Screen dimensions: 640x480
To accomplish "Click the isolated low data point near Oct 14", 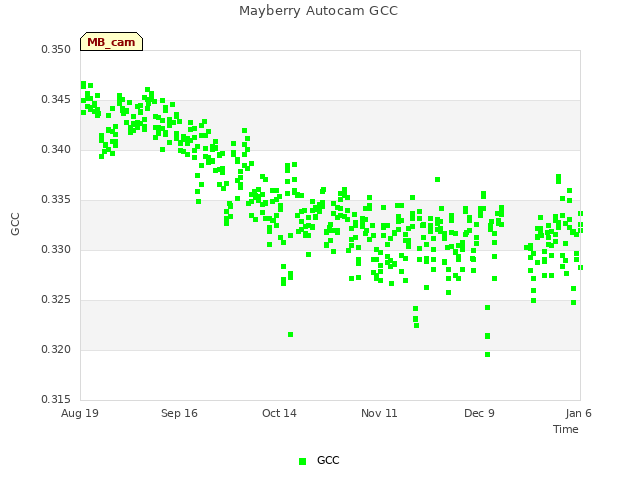I will tap(291, 335).
